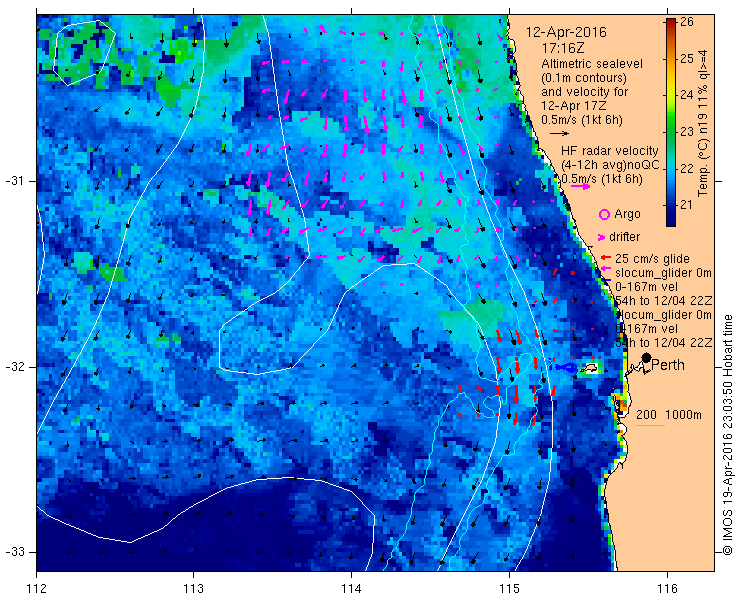The width and height of the screenshot is (740, 600).
Task: Click the time stamp '17:16Z'
Action: pyautogui.click(x=563, y=49)
